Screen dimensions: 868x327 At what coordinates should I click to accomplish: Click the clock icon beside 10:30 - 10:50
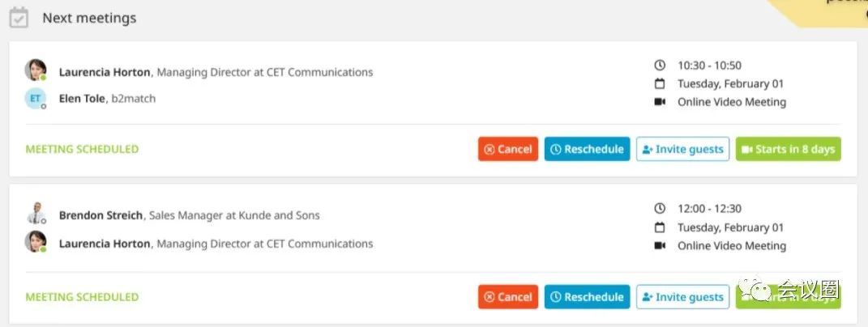[x=659, y=66]
